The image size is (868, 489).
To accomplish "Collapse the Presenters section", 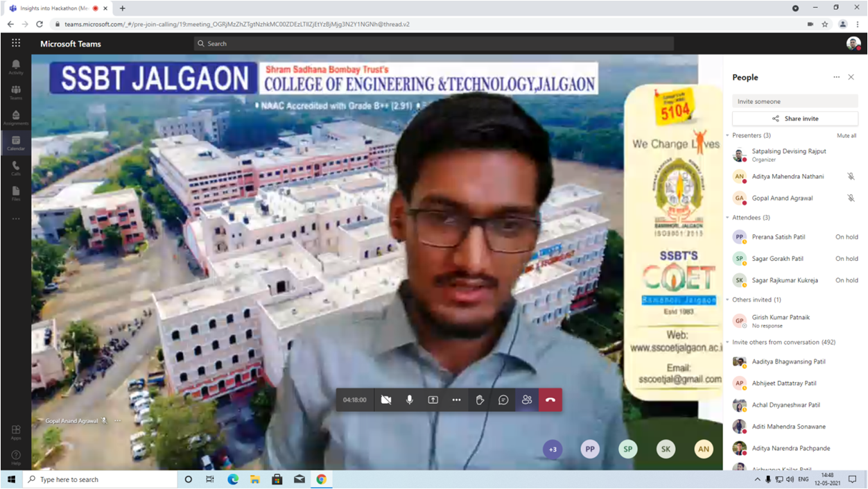I will pos(727,135).
